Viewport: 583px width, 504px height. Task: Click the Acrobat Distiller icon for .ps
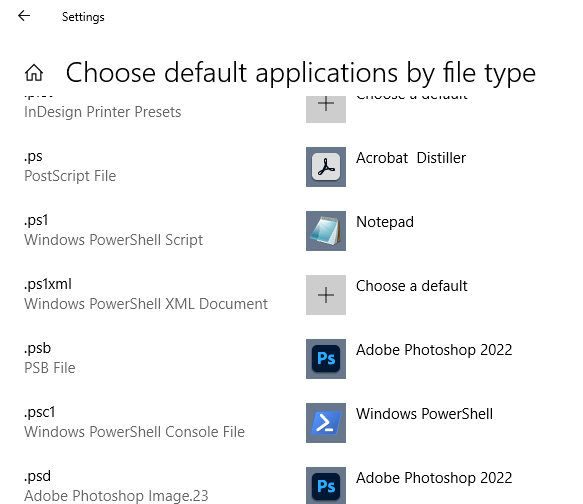326,167
